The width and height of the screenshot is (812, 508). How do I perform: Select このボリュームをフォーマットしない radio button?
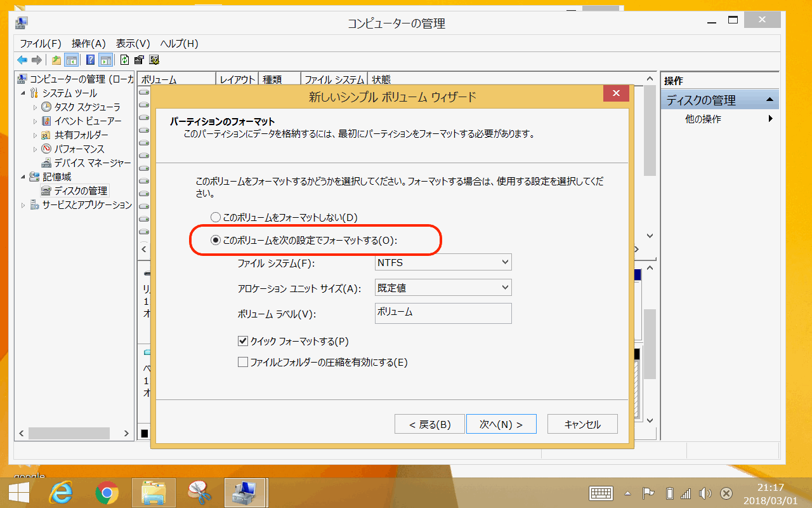coord(216,218)
